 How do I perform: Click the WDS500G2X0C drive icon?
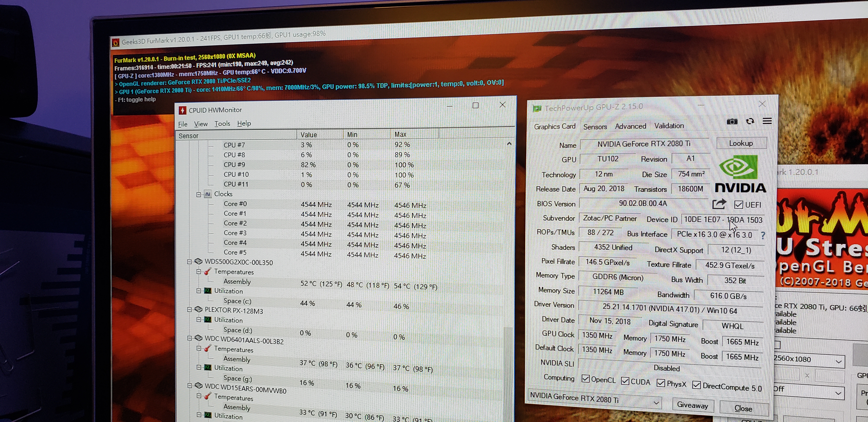click(198, 261)
